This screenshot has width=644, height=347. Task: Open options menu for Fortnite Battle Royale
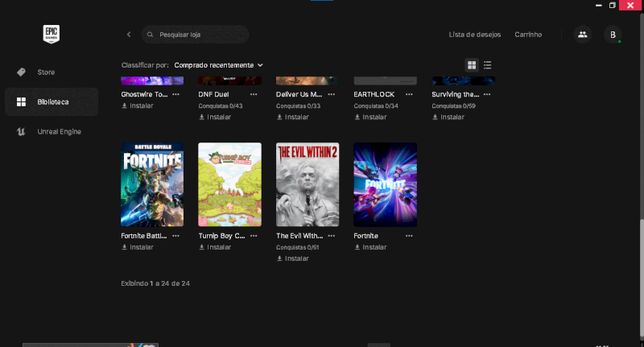point(175,236)
